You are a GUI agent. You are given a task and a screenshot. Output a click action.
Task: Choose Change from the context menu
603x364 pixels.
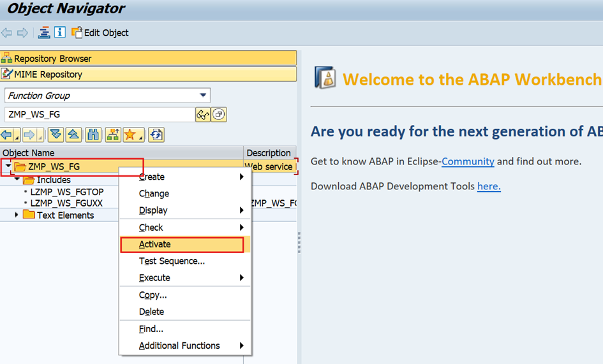click(x=185, y=193)
